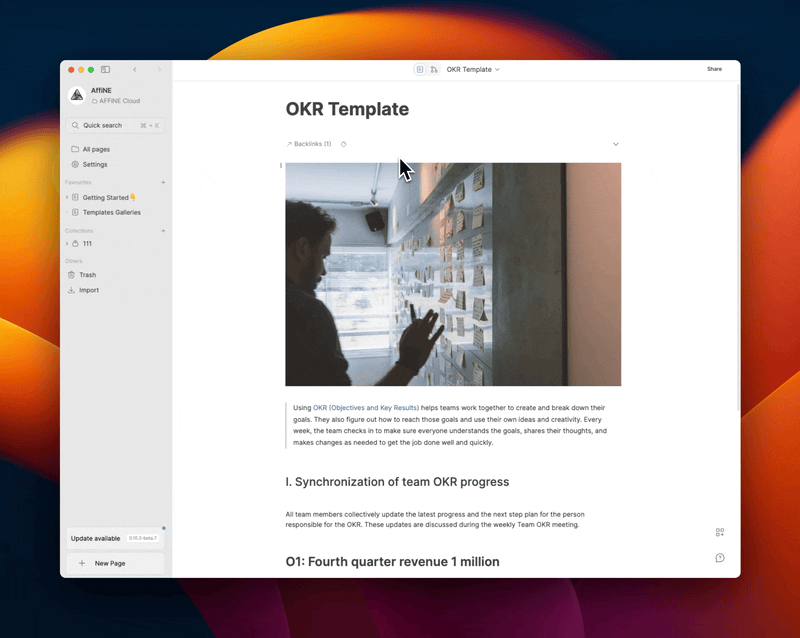Switch to Edgeless mode
The width and height of the screenshot is (800, 638).
[x=434, y=69]
